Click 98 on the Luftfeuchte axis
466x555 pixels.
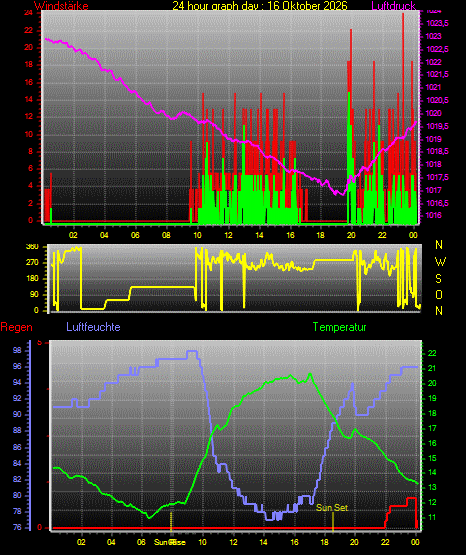[x=17, y=350]
